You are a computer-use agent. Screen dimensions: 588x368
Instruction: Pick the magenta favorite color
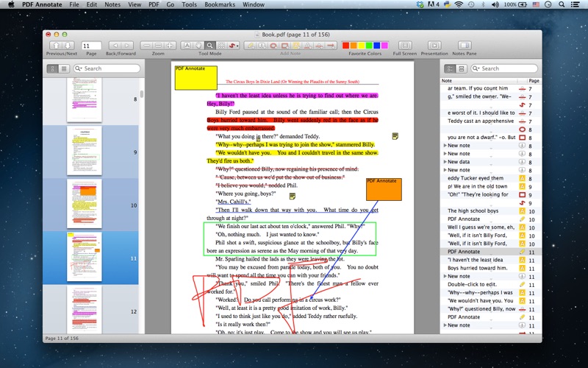click(x=384, y=46)
